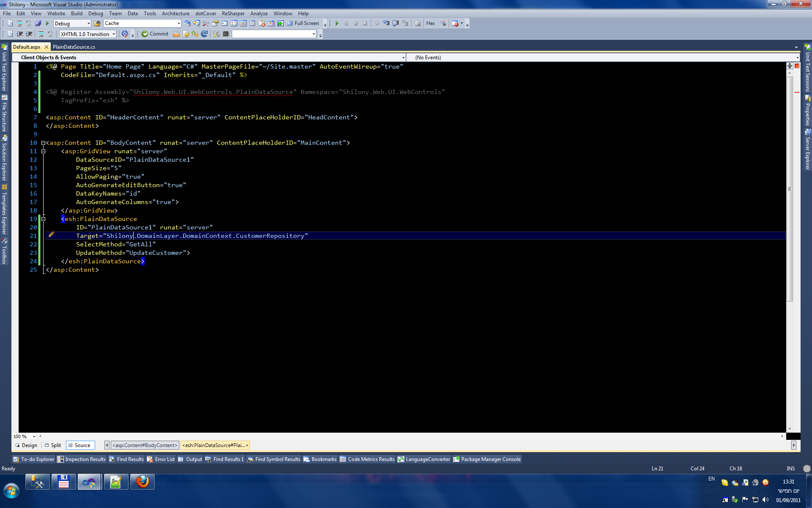Click the Continue debug play icon
The image size is (812, 508).
[337, 24]
